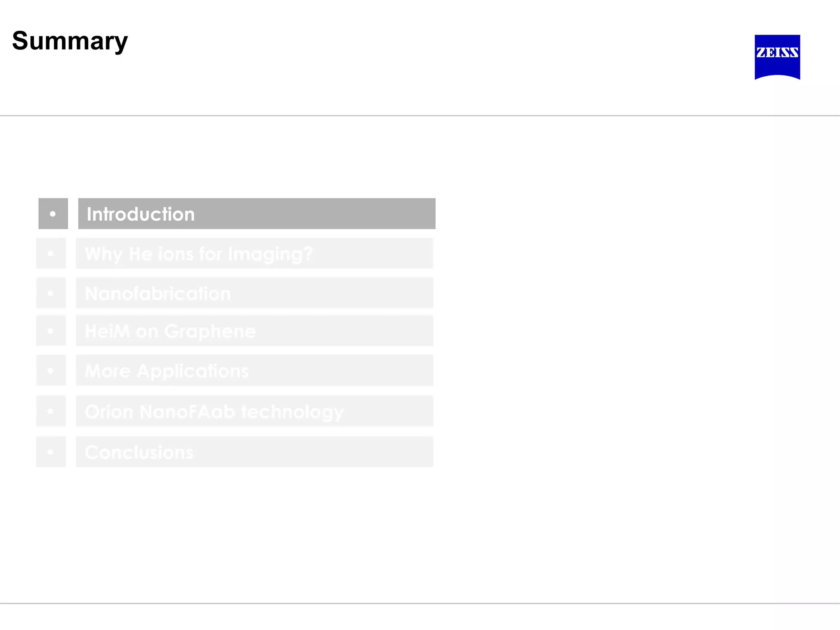Click the bullet beside Orion NanoFAab technology

pyautogui.click(x=51, y=411)
